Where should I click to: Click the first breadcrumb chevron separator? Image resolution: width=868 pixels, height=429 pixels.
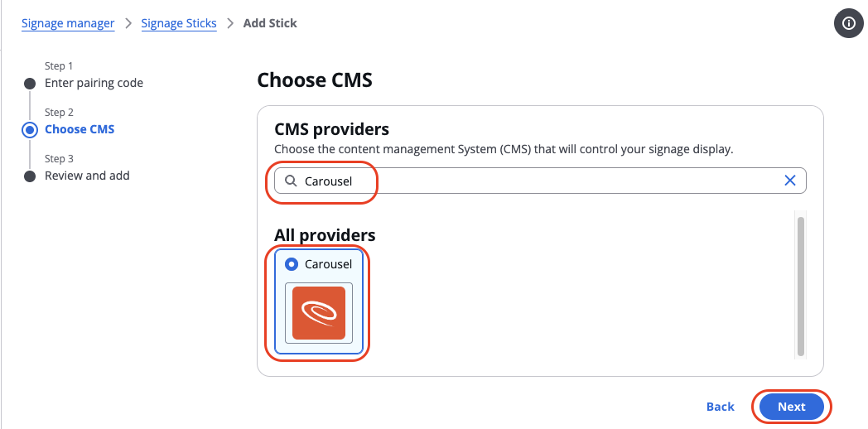coord(128,23)
